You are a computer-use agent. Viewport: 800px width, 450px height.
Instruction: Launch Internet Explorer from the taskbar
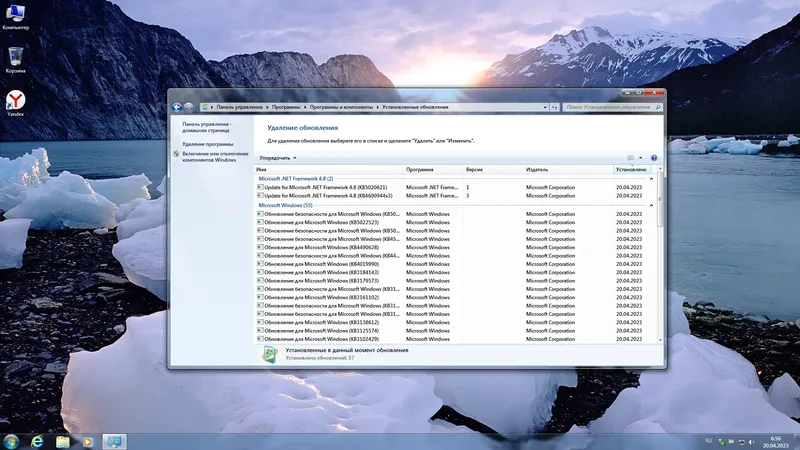37,441
